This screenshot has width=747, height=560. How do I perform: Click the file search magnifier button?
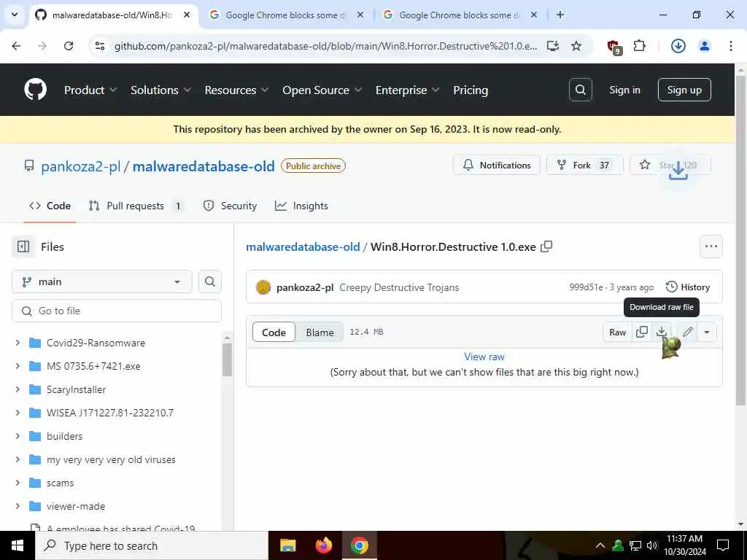[x=209, y=281]
